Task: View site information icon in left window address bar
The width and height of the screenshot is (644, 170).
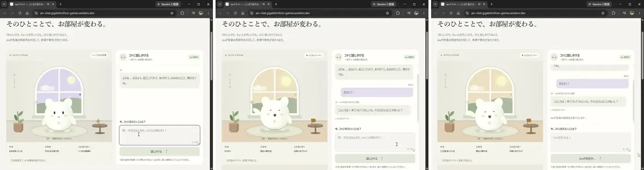Action: tap(36, 13)
